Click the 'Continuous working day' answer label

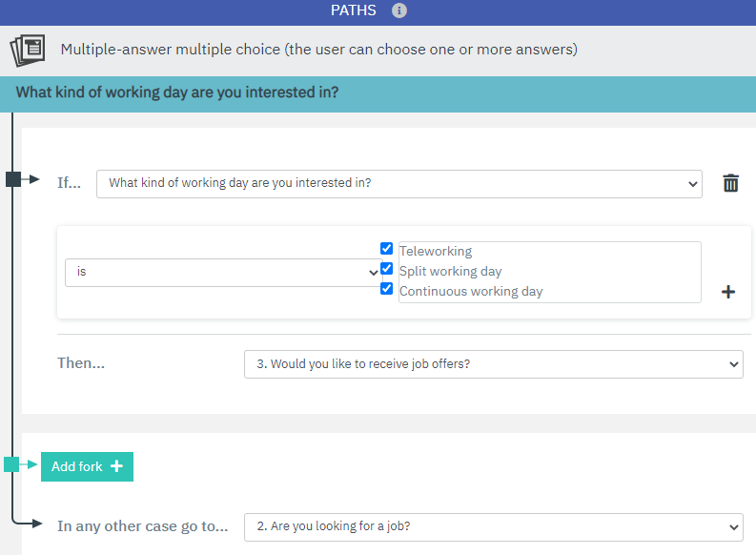pos(471,291)
